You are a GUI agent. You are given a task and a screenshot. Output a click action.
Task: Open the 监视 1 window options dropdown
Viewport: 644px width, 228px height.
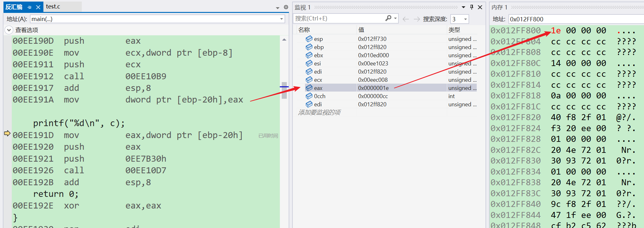(x=464, y=7)
